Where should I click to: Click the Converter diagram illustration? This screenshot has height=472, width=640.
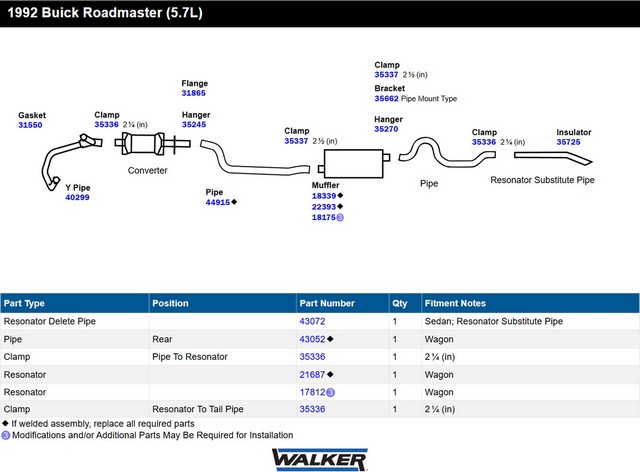(x=152, y=143)
